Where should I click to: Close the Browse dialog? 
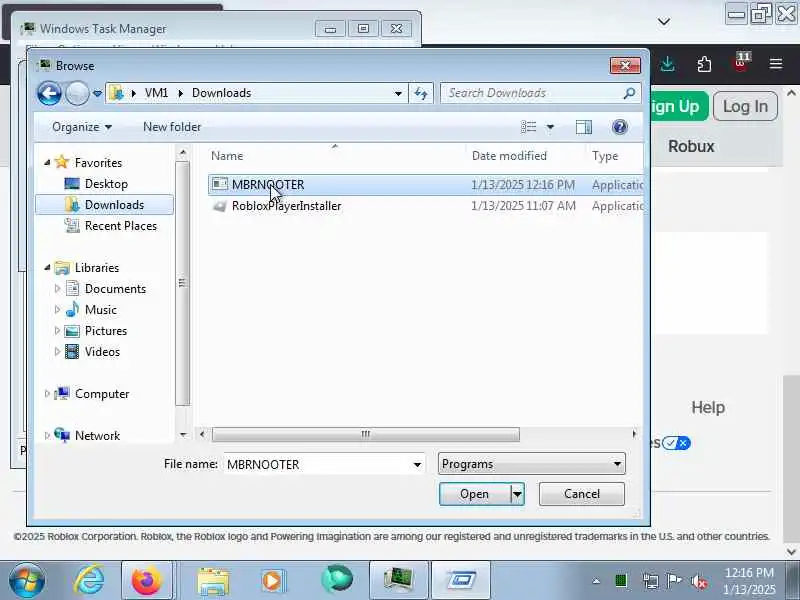625,65
